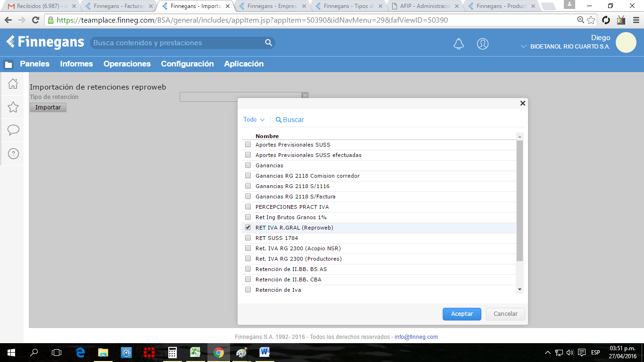
Task: Open Help question mark in the sidebar
Action: click(x=13, y=153)
